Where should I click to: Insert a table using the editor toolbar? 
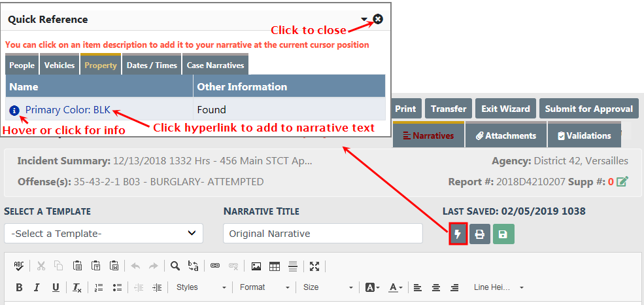point(275,266)
